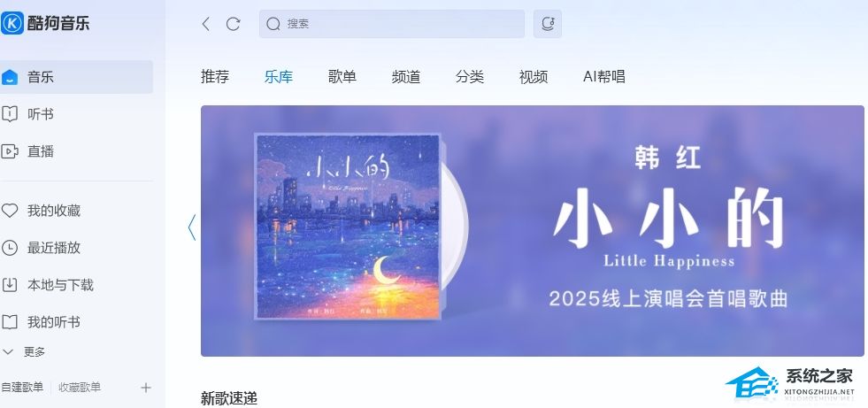Screen dimensions: 868x408
Task: Click the 搜索 search input field
Action: click(x=392, y=24)
